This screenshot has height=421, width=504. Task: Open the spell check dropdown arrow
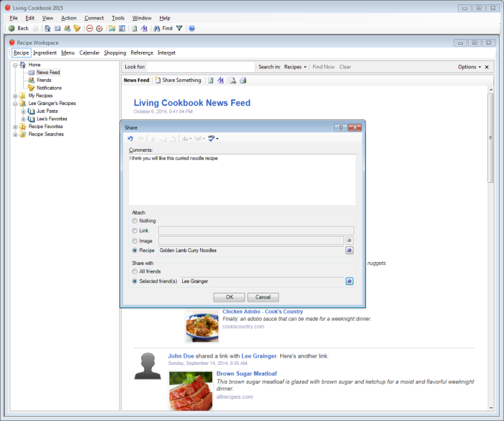point(217,138)
